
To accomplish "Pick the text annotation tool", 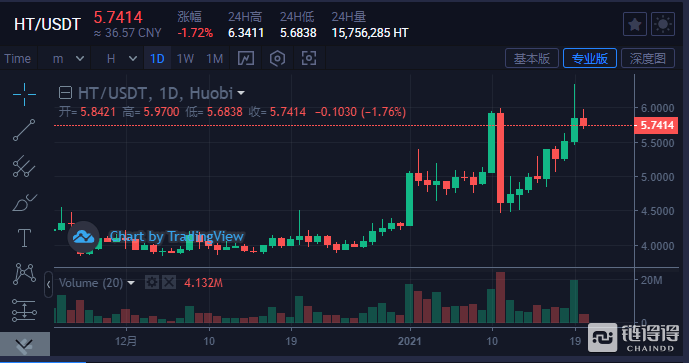I will coord(24,238).
